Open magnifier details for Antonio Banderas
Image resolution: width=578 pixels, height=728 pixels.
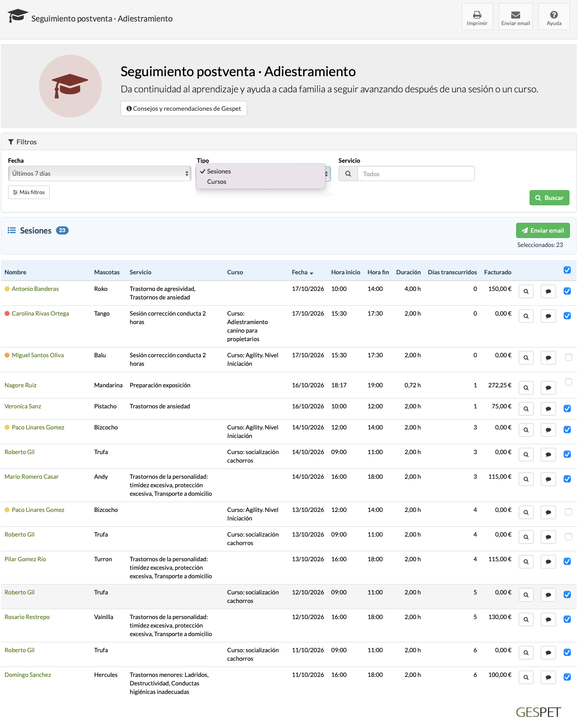[526, 291]
